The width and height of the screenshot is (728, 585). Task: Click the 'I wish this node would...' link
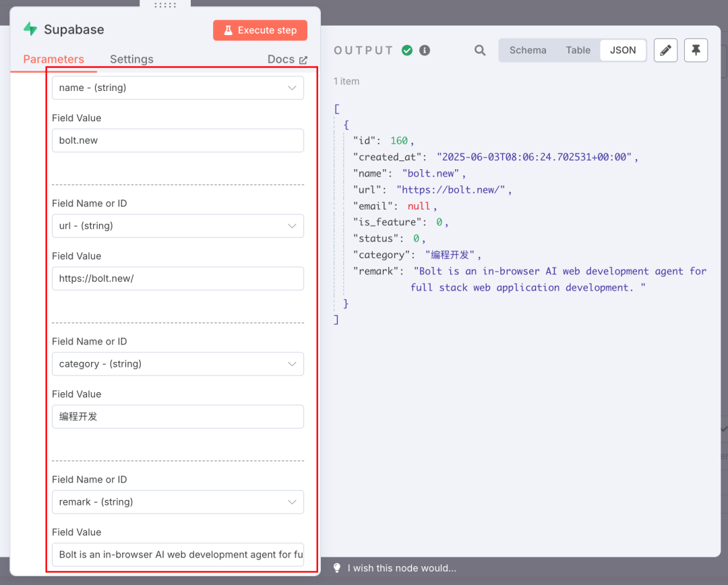(x=402, y=568)
